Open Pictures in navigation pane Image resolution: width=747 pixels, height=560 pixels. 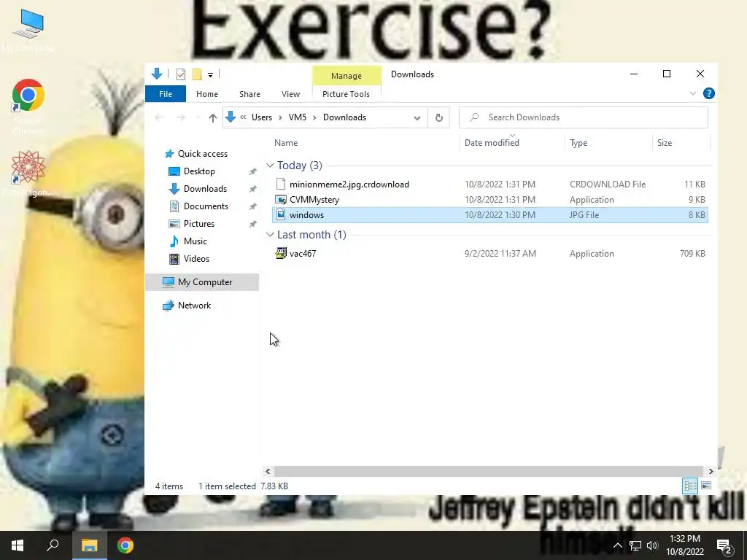[x=198, y=224]
